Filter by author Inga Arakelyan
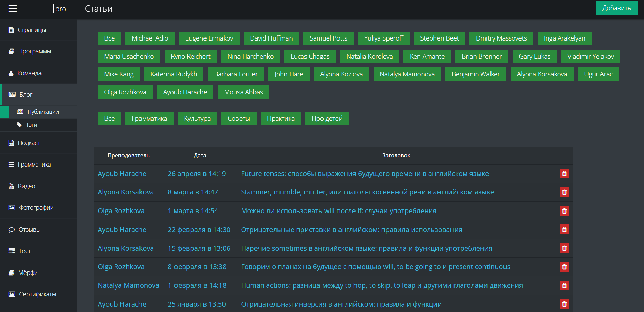Image resolution: width=644 pixels, height=312 pixels. pyautogui.click(x=564, y=38)
